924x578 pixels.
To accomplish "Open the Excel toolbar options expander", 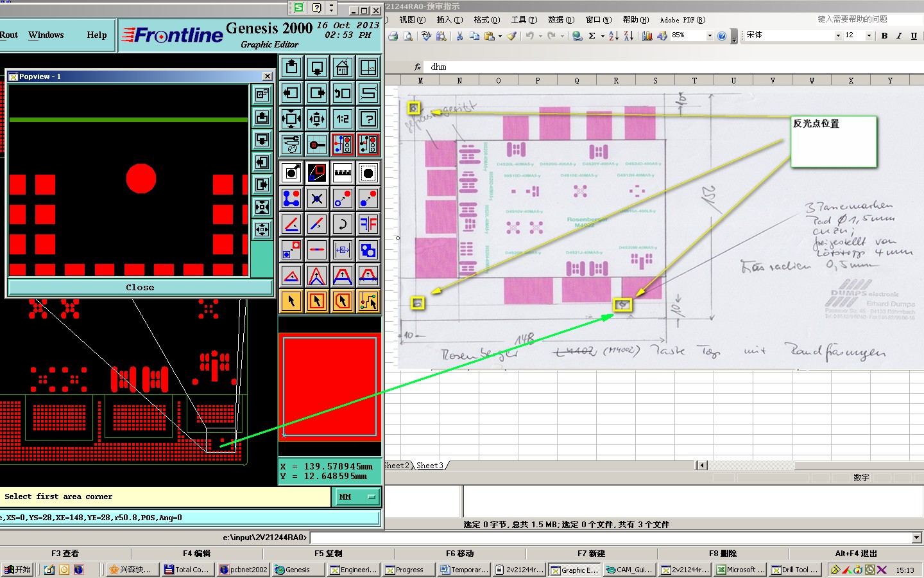I will [735, 37].
